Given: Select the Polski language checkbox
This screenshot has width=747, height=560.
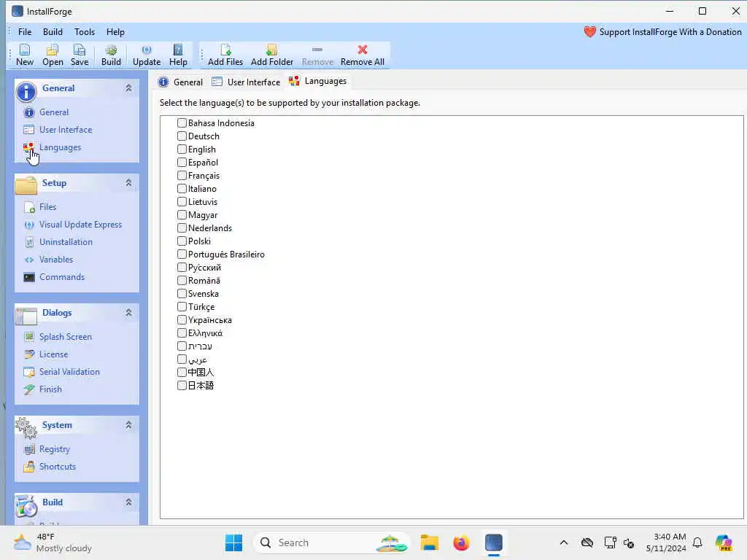Looking at the screenshot, I should point(182,241).
